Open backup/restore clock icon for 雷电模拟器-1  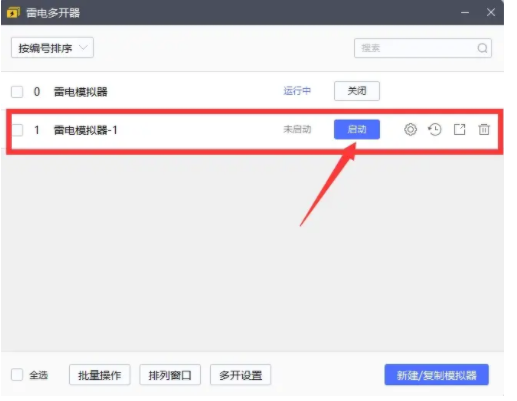coord(435,129)
